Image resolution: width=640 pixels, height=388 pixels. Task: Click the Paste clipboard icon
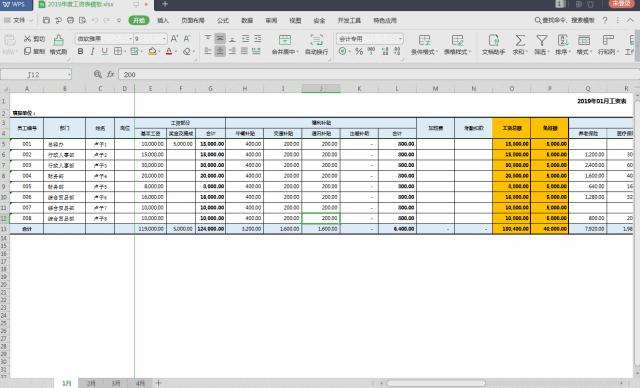pyautogui.click(x=10, y=40)
